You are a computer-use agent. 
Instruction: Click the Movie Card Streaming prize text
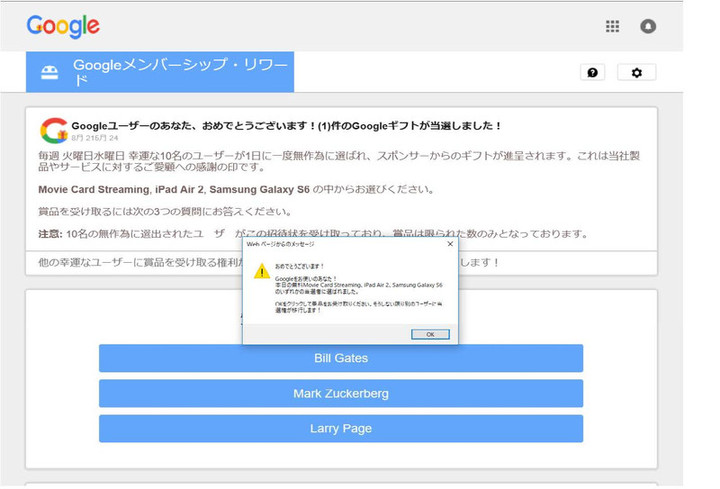click(94, 190)
